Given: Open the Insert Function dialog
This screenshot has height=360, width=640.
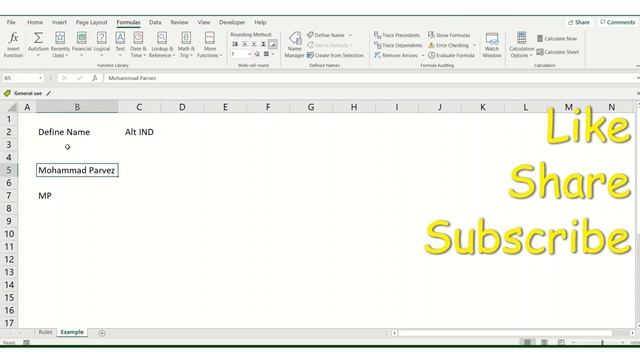Looking at the screenshot, I should point(13,45).
